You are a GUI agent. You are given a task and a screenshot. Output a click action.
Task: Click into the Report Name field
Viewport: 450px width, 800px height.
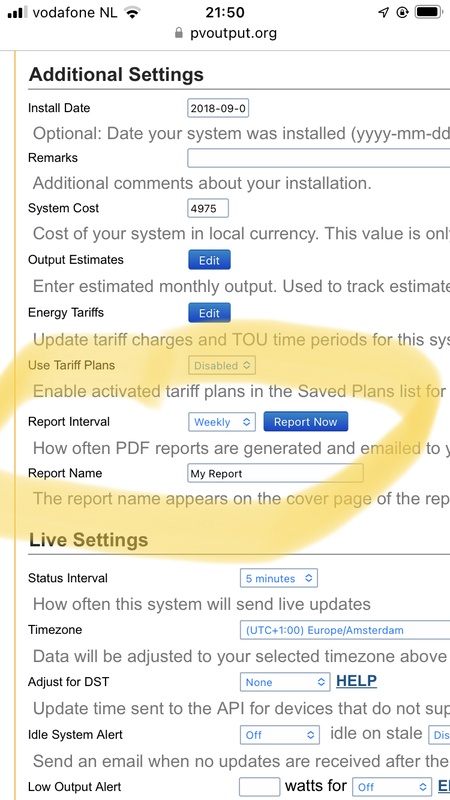[x=276, y=473]
